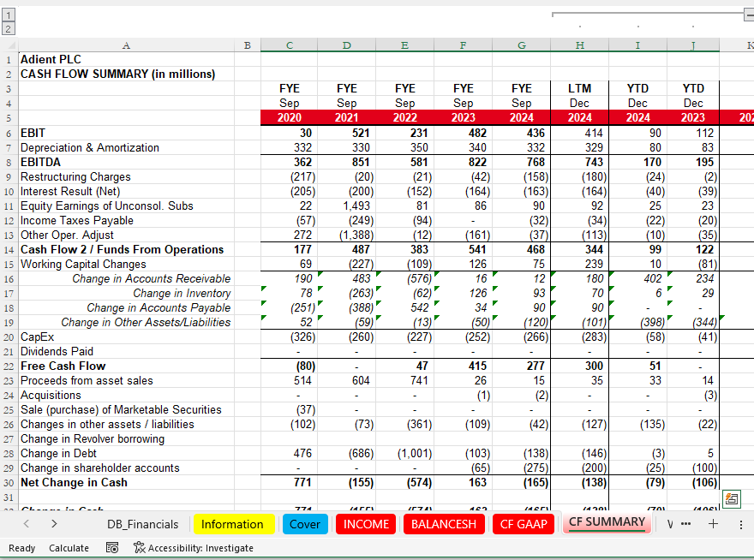Select 'Free Cash Flow' label cell
Viewport: 754px width, 560px height.
click(127, 366)
